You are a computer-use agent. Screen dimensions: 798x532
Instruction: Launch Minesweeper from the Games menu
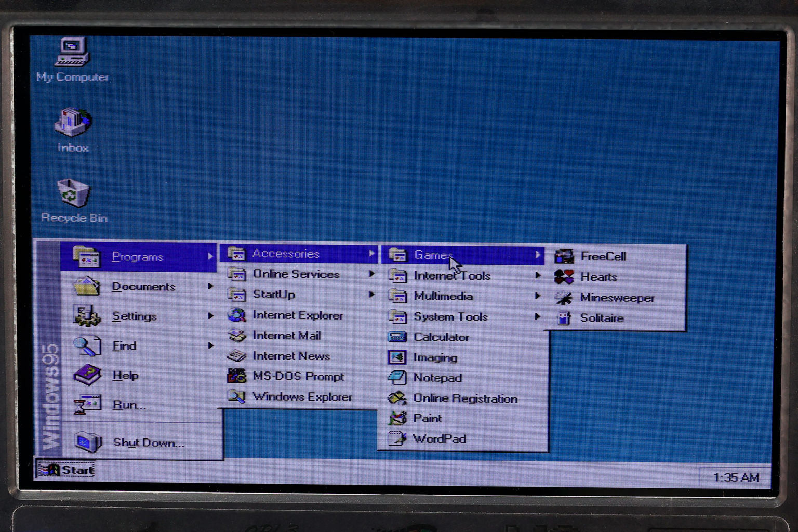coord(617,297)
